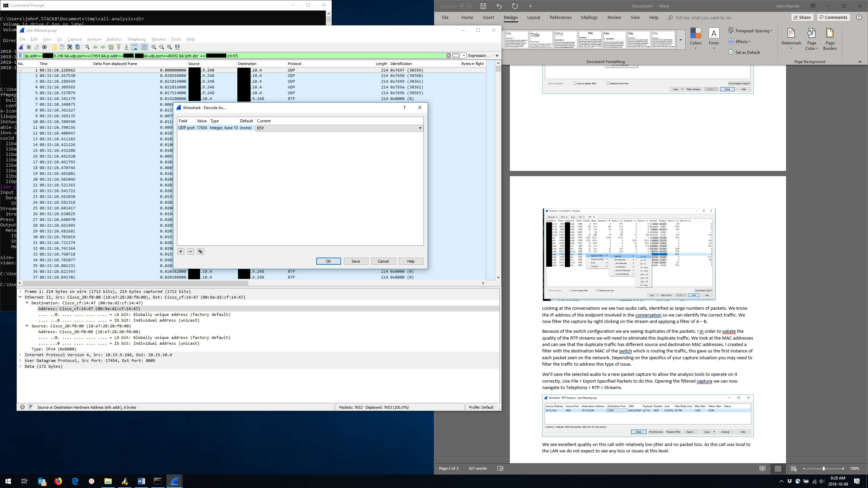Add a new Decode As entry with plus
The image size is (868, 488).
181,251
